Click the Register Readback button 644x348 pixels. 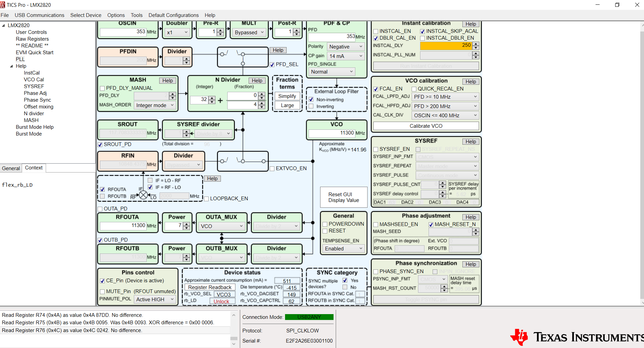210,287
